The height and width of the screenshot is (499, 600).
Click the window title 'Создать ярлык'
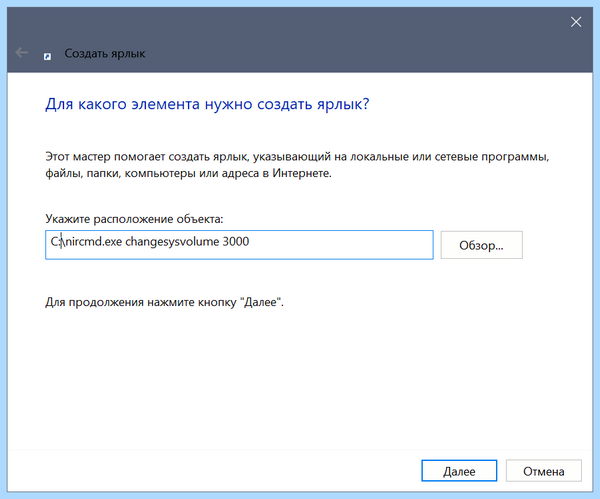[x=105, y=53]
